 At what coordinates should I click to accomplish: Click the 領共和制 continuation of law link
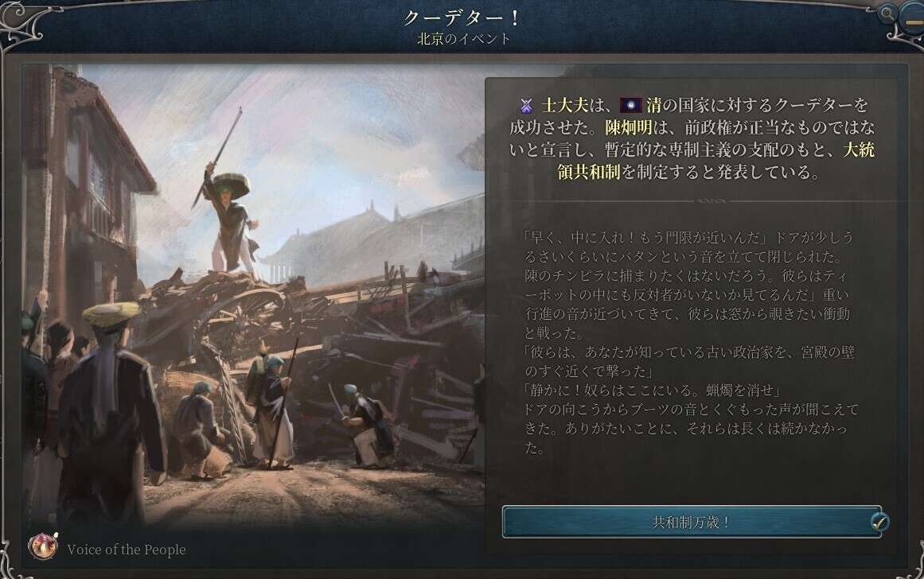pos(589,173)
